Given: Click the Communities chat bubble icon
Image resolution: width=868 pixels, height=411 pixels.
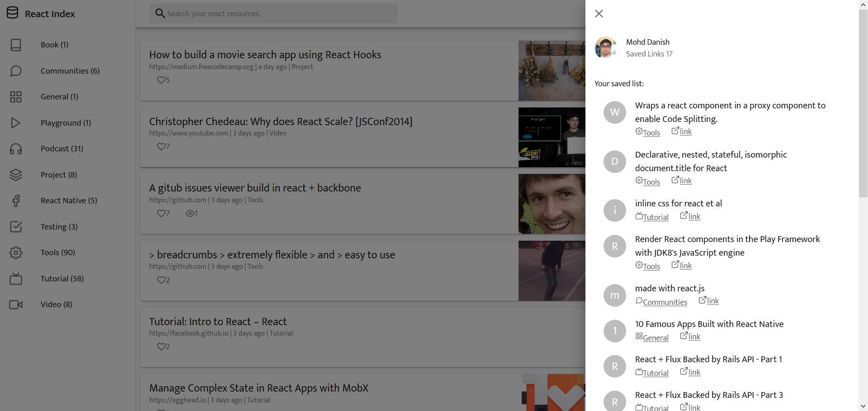Looking at the screenshot, I should point(16,71).
